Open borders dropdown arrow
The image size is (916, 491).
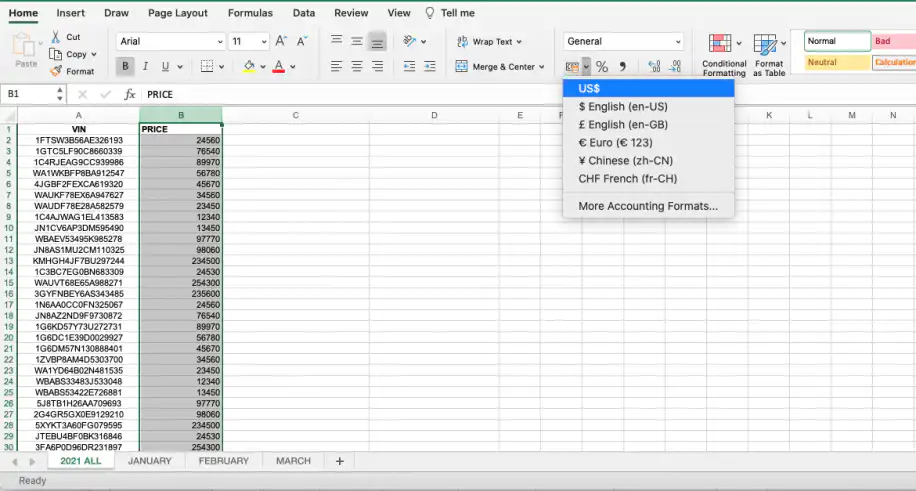coord(221,67)
